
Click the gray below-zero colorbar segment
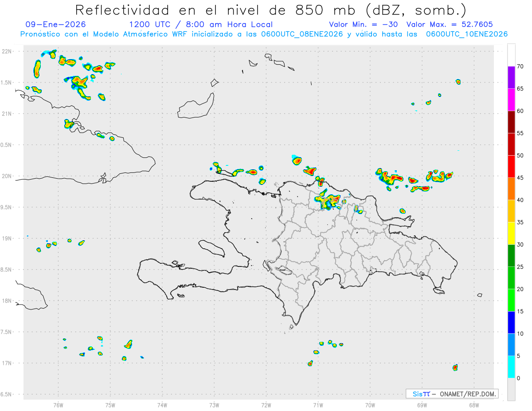coord(511,389)
